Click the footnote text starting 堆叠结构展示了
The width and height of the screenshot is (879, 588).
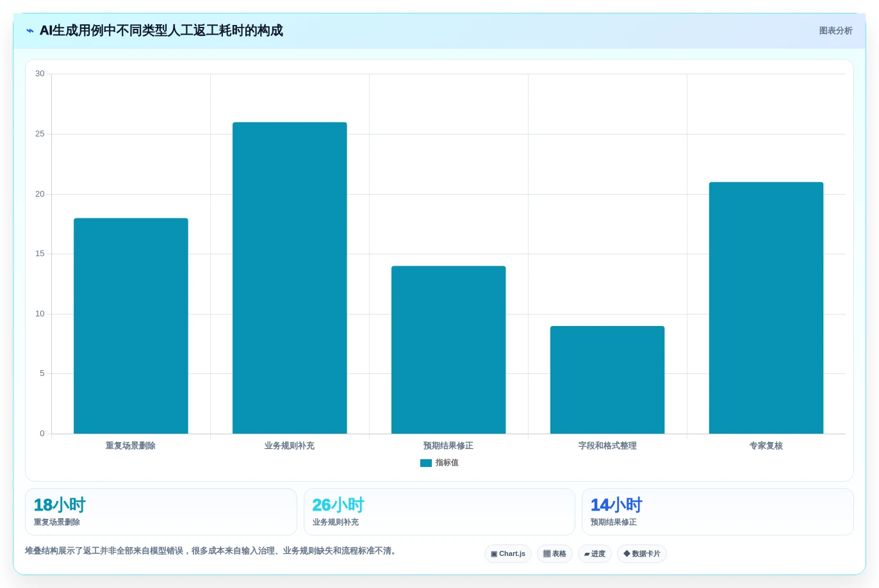pyautogui.click(x=212, y=551)
